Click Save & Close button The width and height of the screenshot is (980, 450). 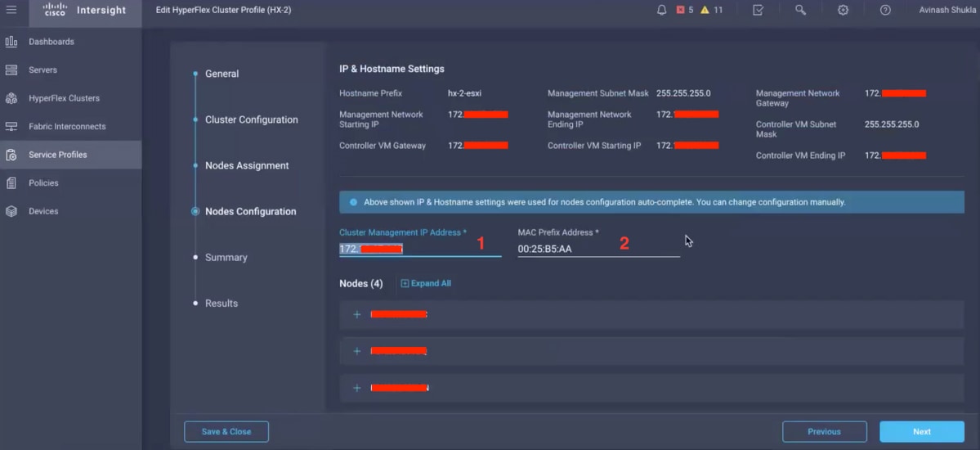226,432
